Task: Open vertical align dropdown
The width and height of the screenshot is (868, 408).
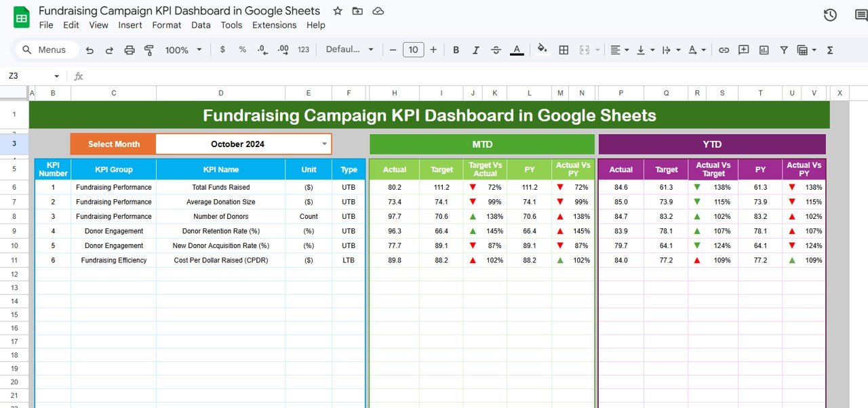Action: pyautogui.click(x=646, y=49)
